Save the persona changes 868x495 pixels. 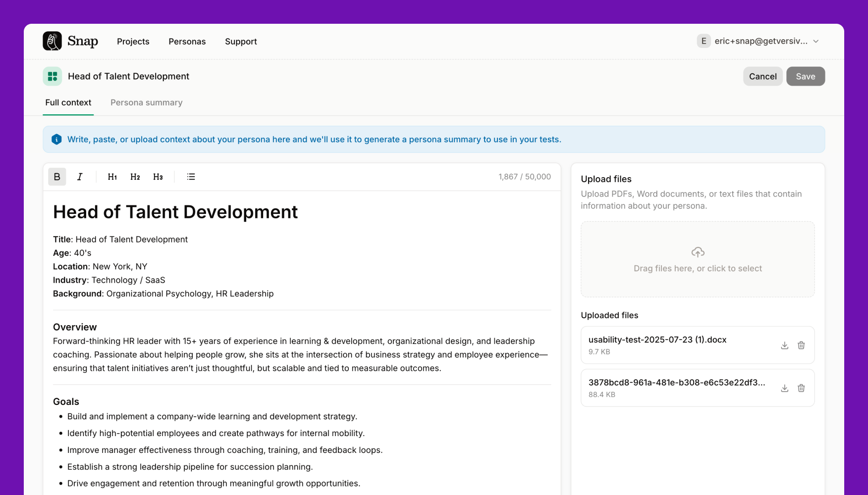(x=805, y=76)
